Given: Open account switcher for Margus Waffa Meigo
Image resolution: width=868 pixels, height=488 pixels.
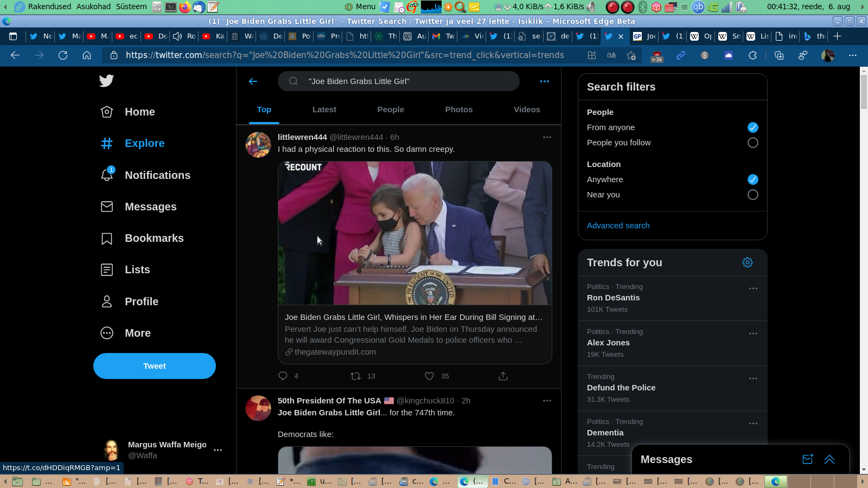Looking at the screenshot, I should coord(163,450).
